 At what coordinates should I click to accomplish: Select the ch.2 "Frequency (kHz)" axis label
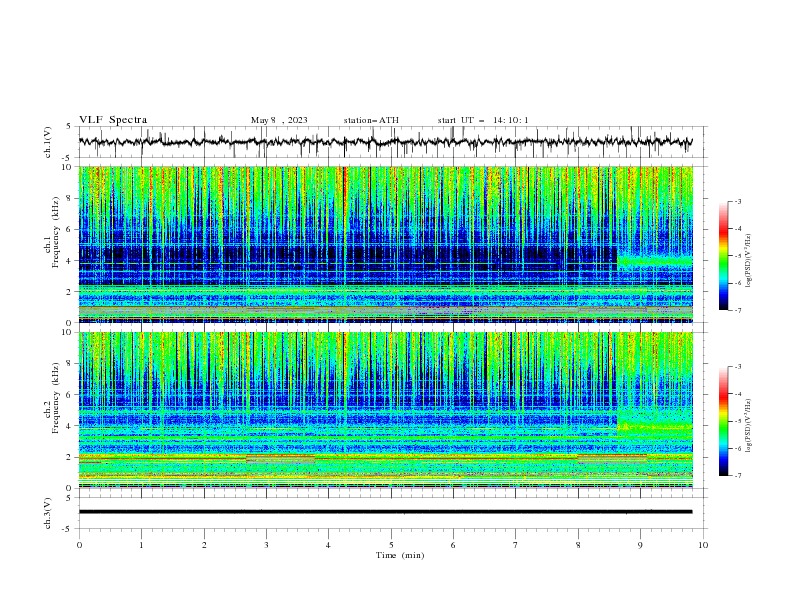(x=55, y=397)
